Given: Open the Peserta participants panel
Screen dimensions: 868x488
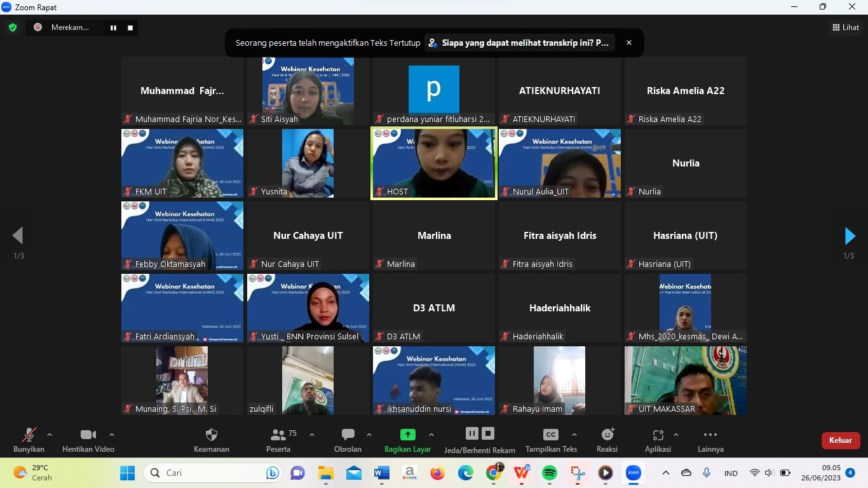Looking at the screenshot, I should pyautogui.click(x=278, y=435).
